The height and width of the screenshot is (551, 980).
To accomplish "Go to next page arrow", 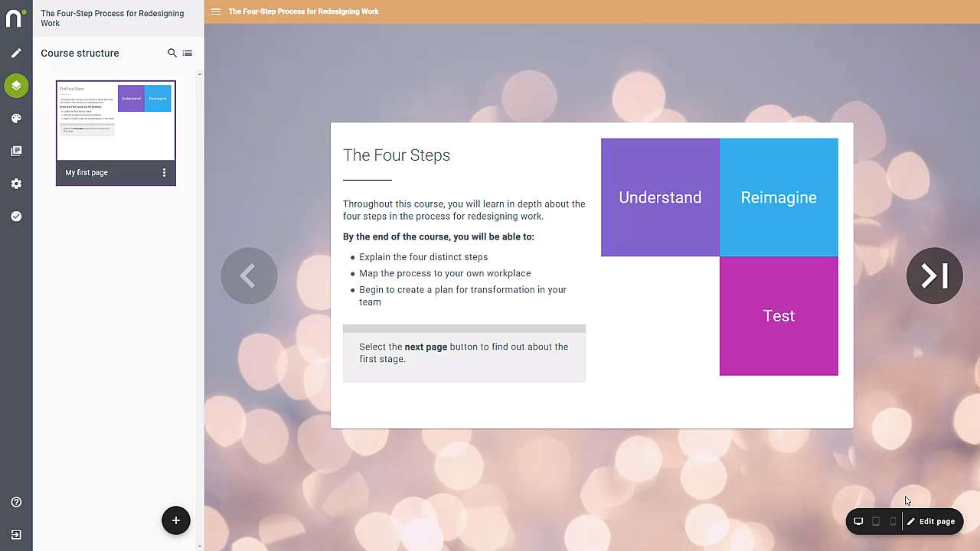I will pyautogui.click(x=934, y=275).
